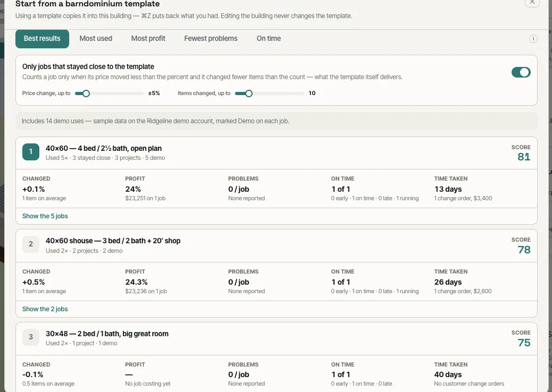Viewport: 552px width, 392px height.
Task: Click '$23,236 on 1 job' text
Action: pos(146,291)
